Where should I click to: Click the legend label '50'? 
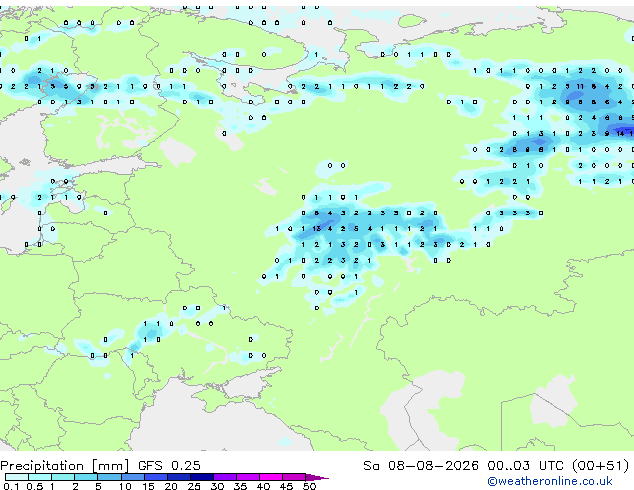coord(310,486)
